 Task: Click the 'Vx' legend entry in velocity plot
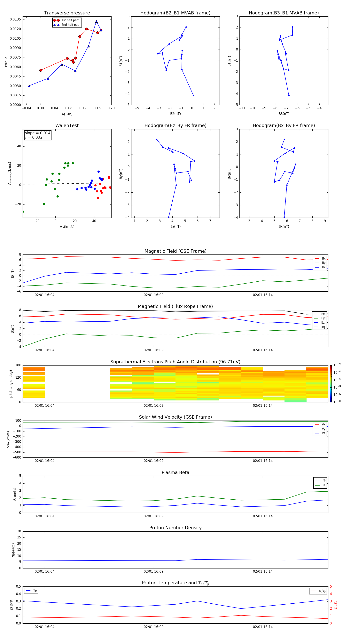coord(320,424)
